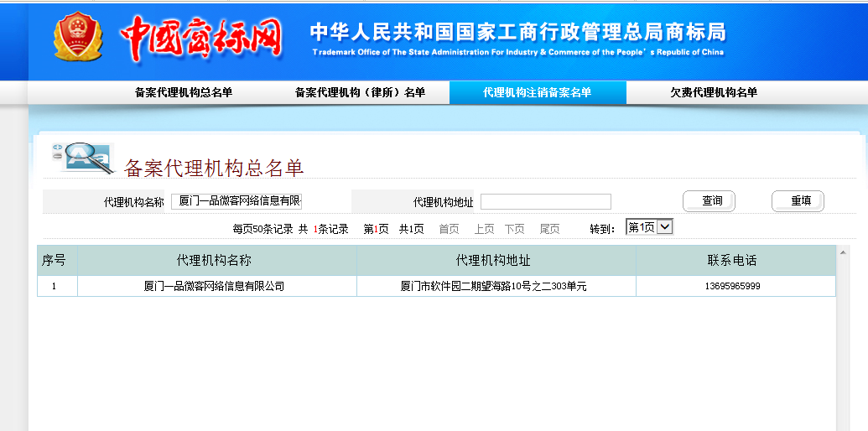The image size is (868, 431).
Task: Select row cell 厦门一品微客网络信息有限公司
Action: (x=217, y=287)
